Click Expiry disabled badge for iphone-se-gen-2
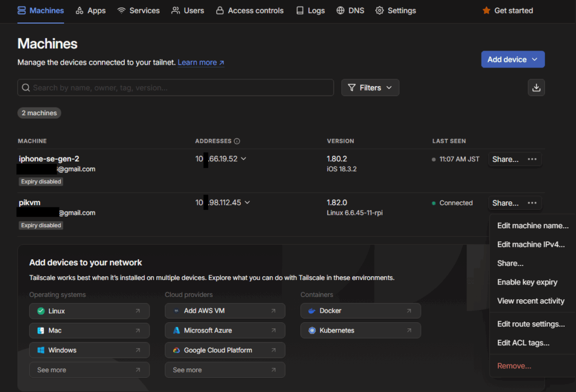576x392 pixels. coord(40,182)
